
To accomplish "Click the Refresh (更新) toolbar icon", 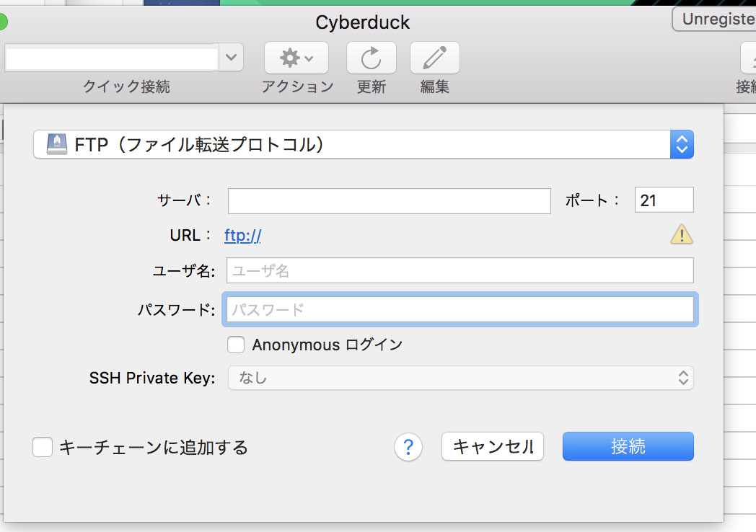I will [x=372, y=58].
